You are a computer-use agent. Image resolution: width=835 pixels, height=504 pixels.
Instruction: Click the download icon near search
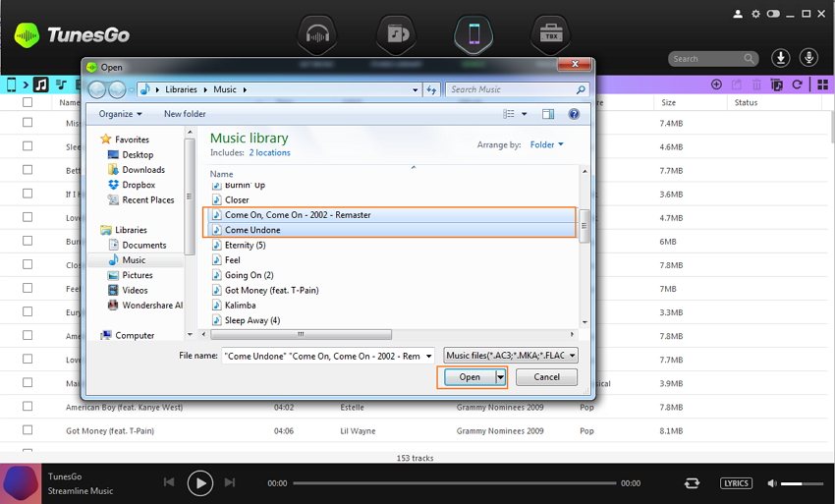click(x=781, y=58)
